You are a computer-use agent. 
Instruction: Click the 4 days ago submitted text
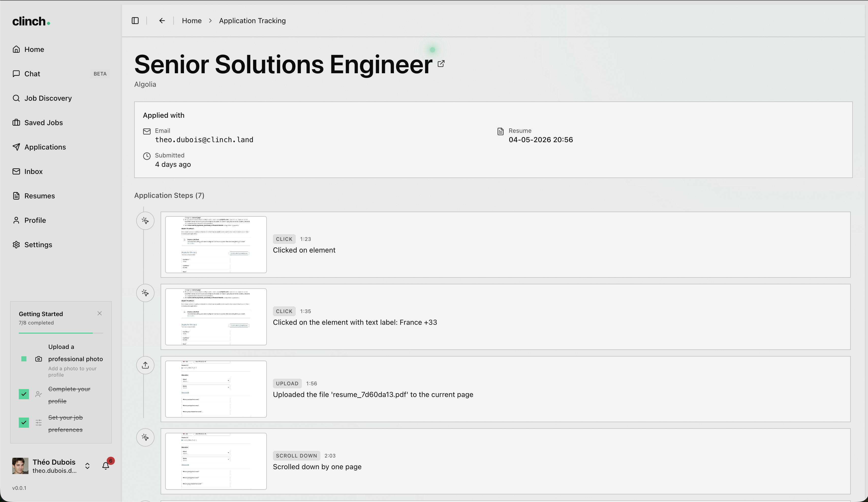tap(173, 165)
